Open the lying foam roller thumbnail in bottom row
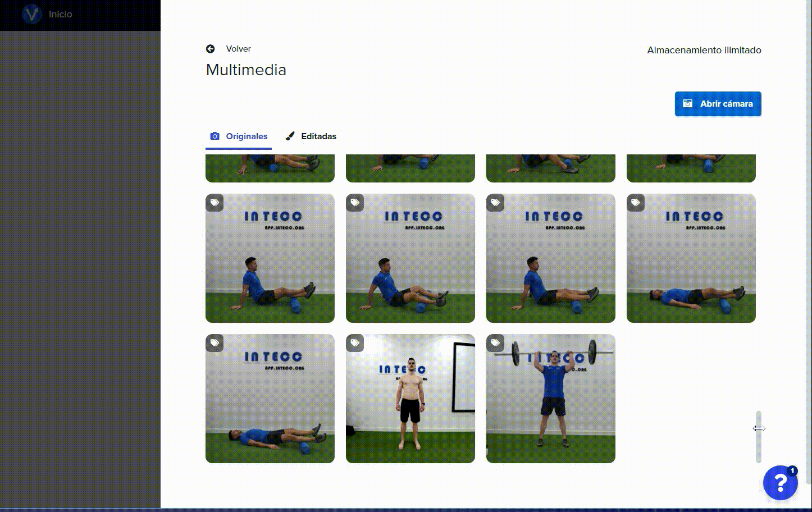This screenshot has height=512, width=812. pos(270,399)
